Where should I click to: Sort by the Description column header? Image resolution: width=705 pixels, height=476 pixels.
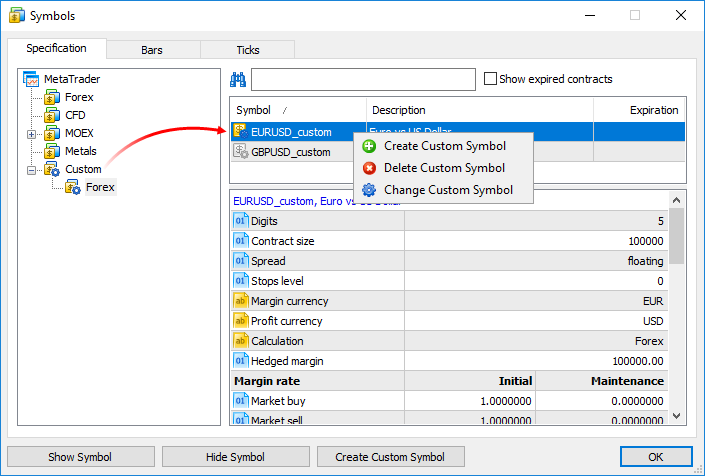(480, 110)
